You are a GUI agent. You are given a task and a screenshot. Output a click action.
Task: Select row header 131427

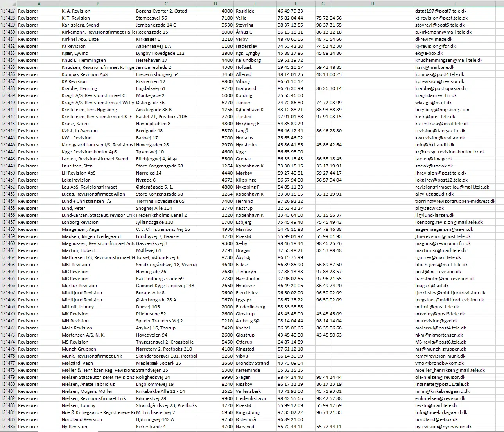pyautogui.click(x=8, y=11)
